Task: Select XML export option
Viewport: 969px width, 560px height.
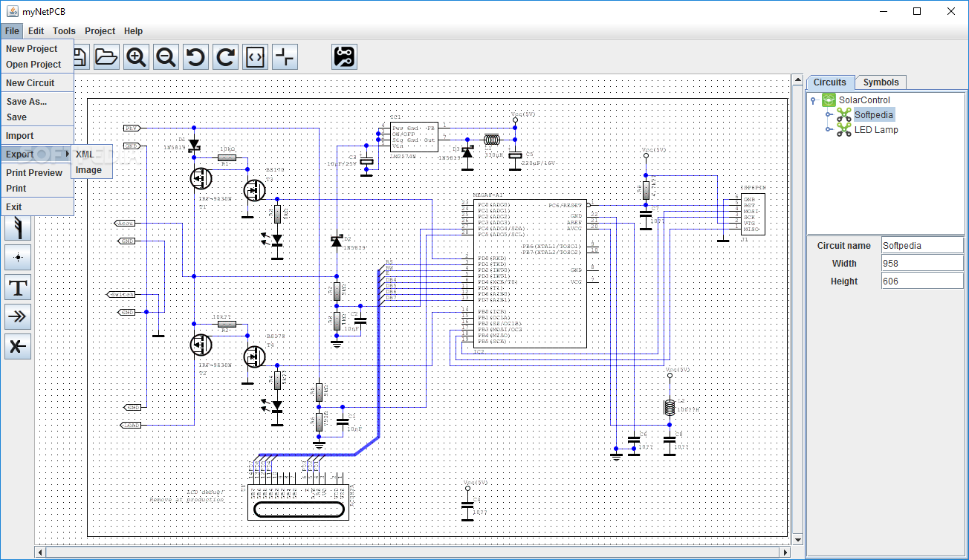Action: tap(91, 154)
